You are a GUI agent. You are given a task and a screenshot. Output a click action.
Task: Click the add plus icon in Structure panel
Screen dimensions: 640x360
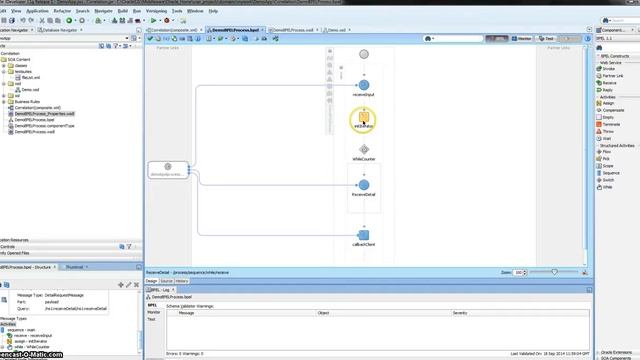[x=120, y=285]
